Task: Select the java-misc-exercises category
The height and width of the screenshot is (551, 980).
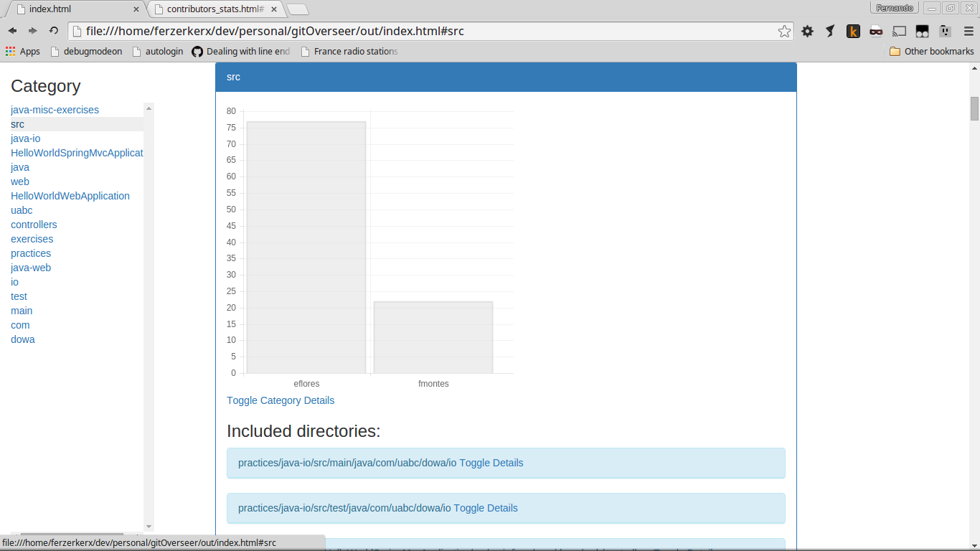Action: point(55,110)
